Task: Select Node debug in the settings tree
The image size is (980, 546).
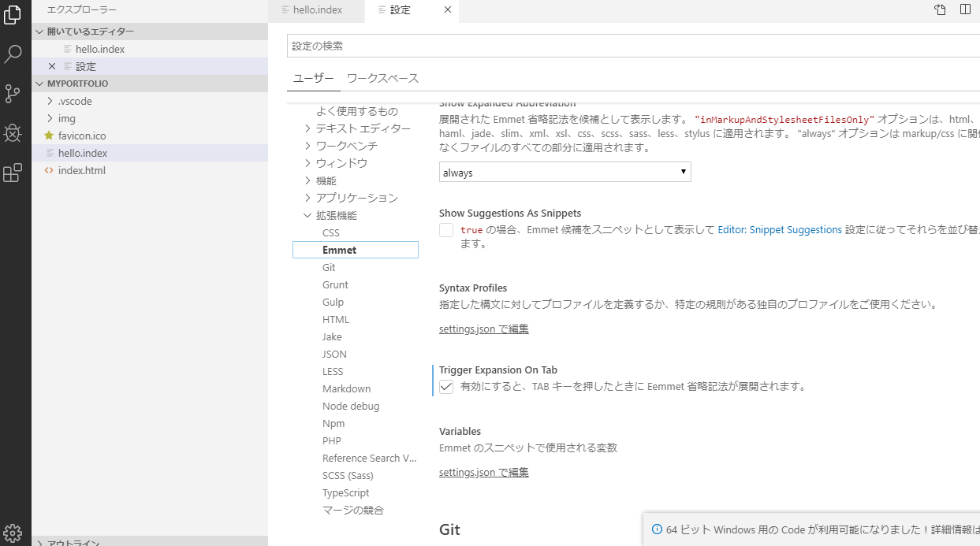Action: tap(351, 406)
